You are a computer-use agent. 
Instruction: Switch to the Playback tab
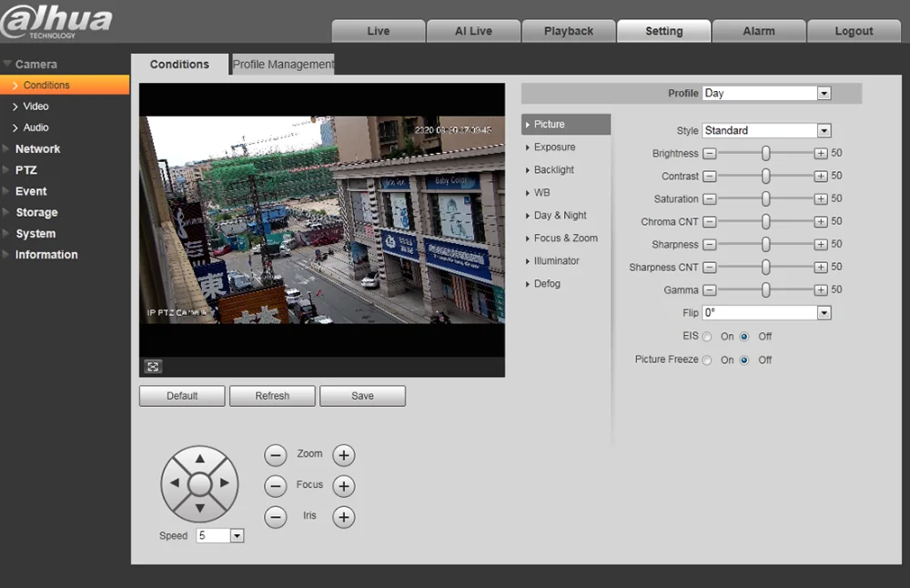click(x=569, y=31)
